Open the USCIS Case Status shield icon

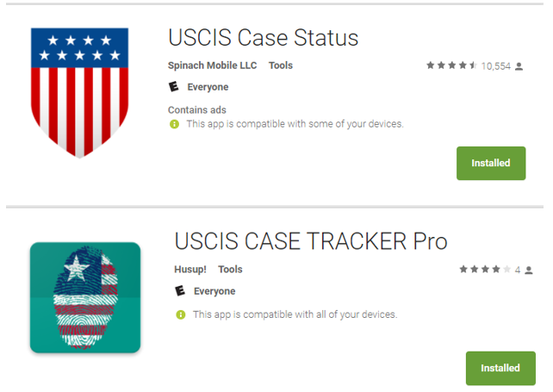tap(80, 93)
